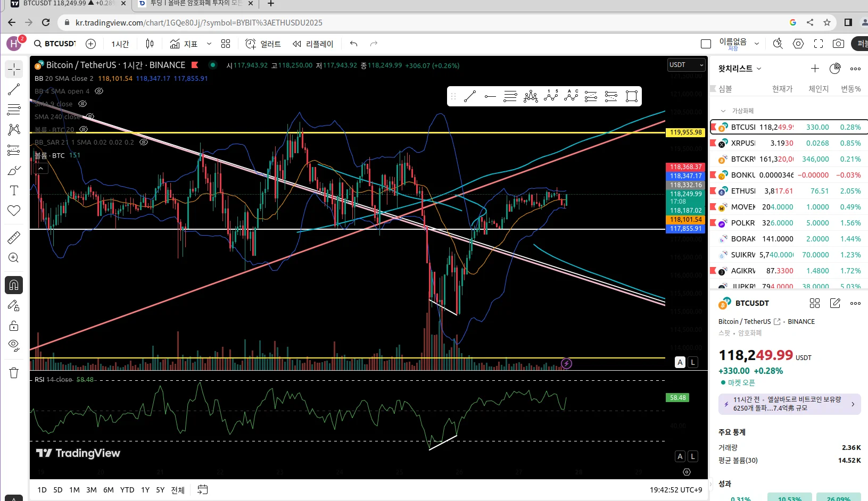Collapse the cryptocurrency watchlist section
868x501 pixels.
(x=723, y=111)
